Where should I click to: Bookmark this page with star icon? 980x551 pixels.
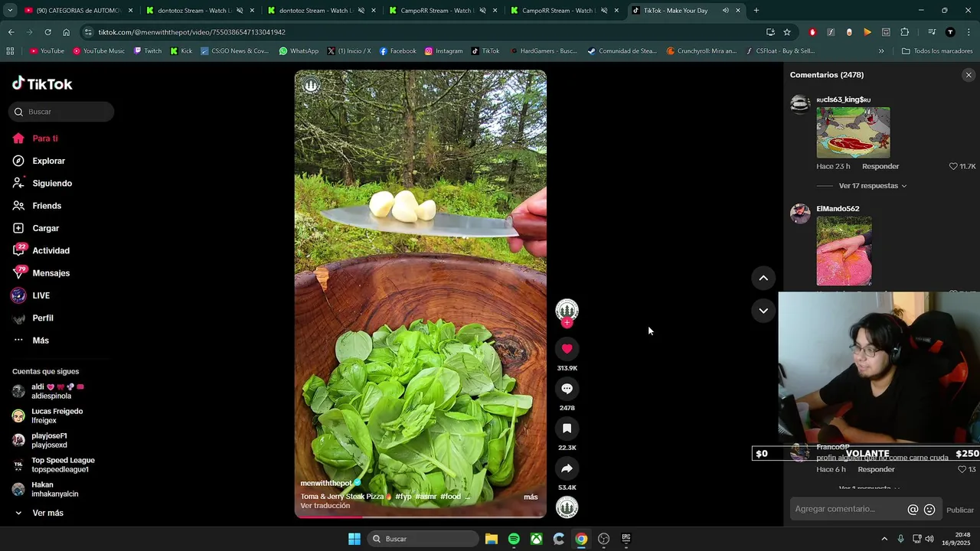pos(787,32)
